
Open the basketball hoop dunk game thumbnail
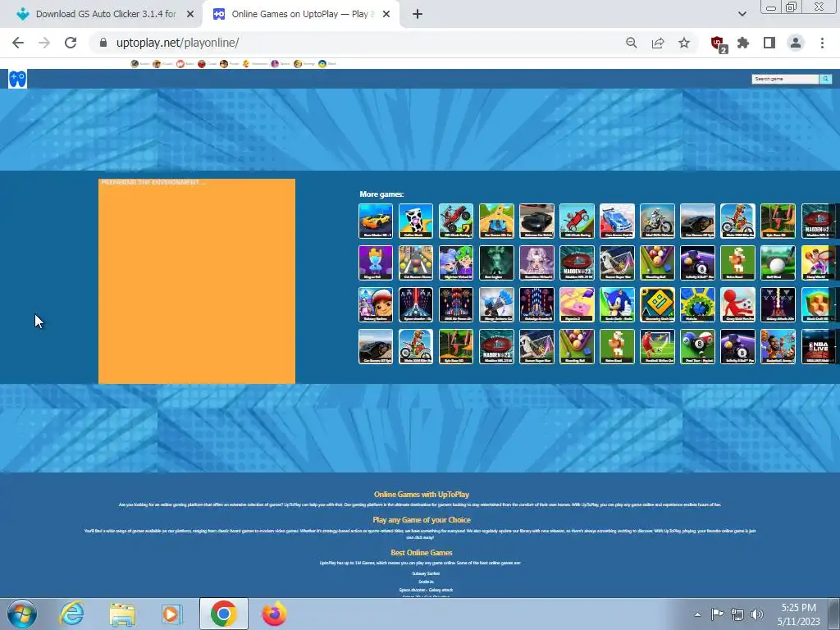click(x=818, y=262)
